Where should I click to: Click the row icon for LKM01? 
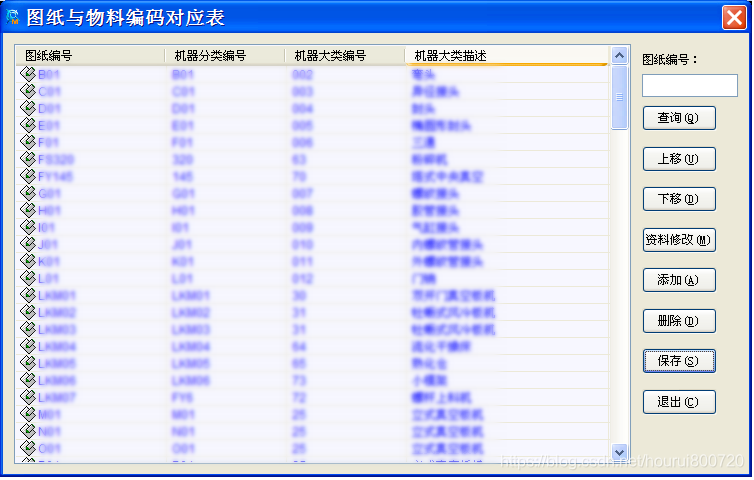coord(28,295)
